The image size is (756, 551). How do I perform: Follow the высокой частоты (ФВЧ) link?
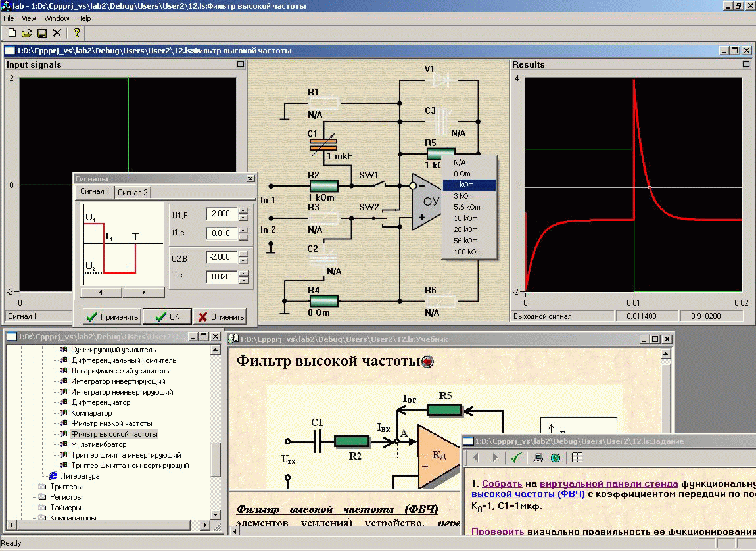tap(528, 494)
